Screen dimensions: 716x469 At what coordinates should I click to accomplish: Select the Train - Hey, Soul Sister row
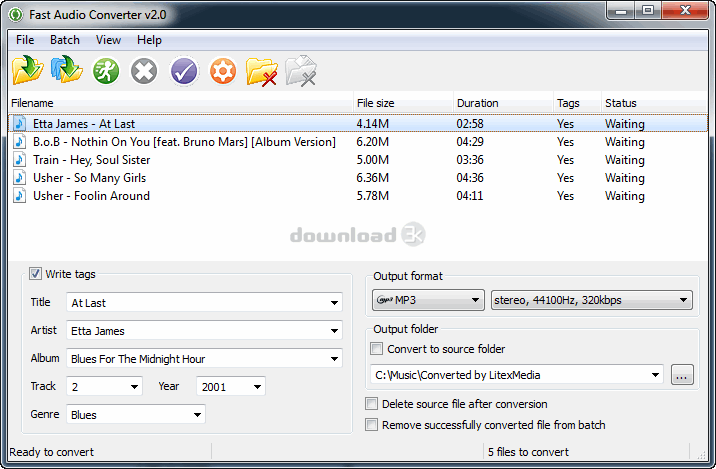coord(358,159)
